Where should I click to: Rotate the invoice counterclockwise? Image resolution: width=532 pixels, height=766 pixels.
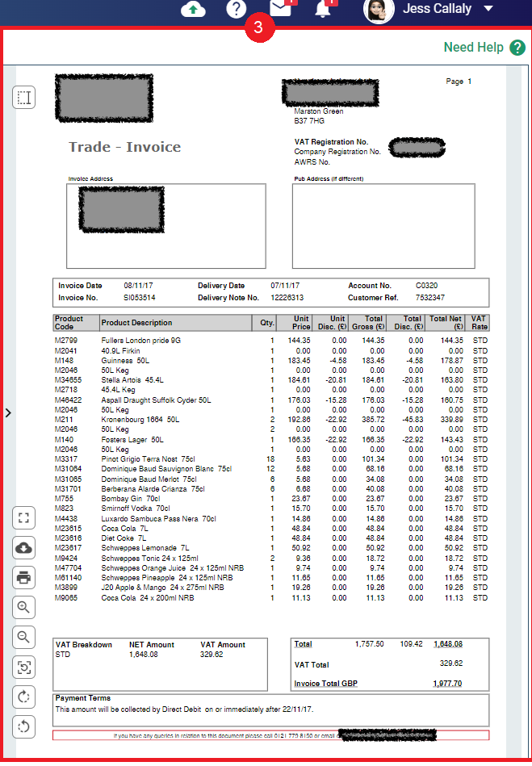point(24,727)
